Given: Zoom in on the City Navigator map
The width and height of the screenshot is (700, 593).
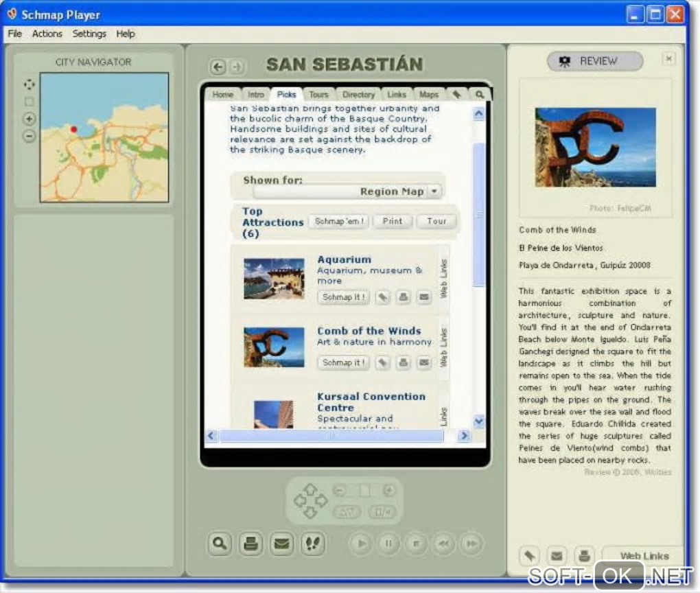Looking at the screenshot, I should coord(29,119).
